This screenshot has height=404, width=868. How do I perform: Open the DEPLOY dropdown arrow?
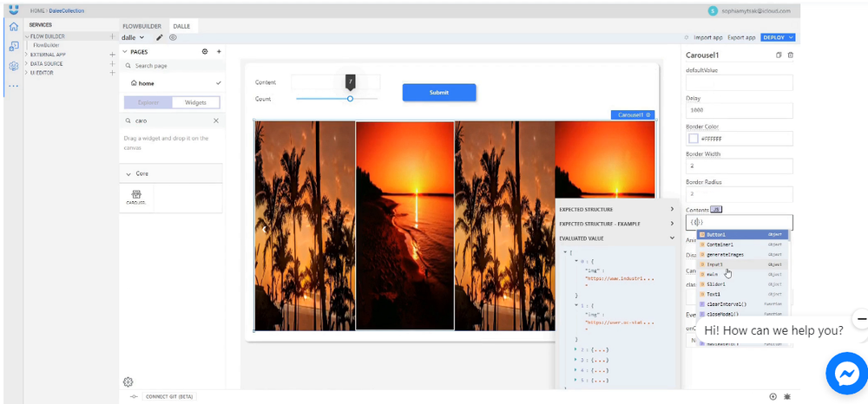click(x=791, y=37)
